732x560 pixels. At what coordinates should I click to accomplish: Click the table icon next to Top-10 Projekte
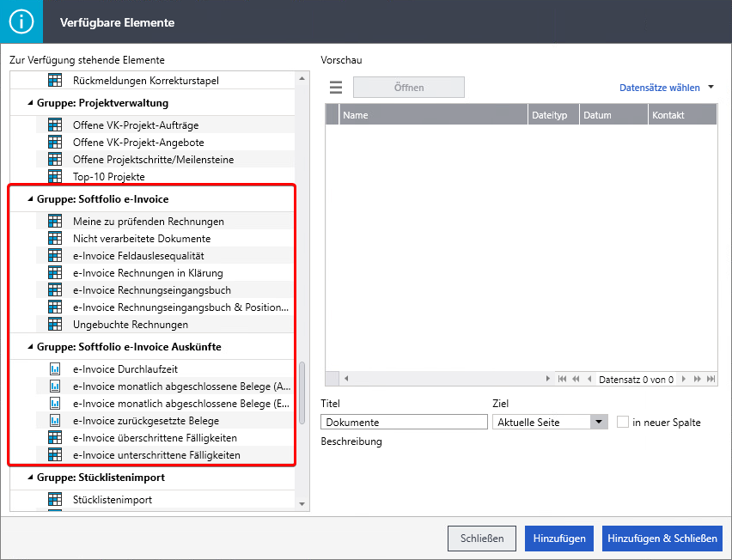tap(55, 177)
